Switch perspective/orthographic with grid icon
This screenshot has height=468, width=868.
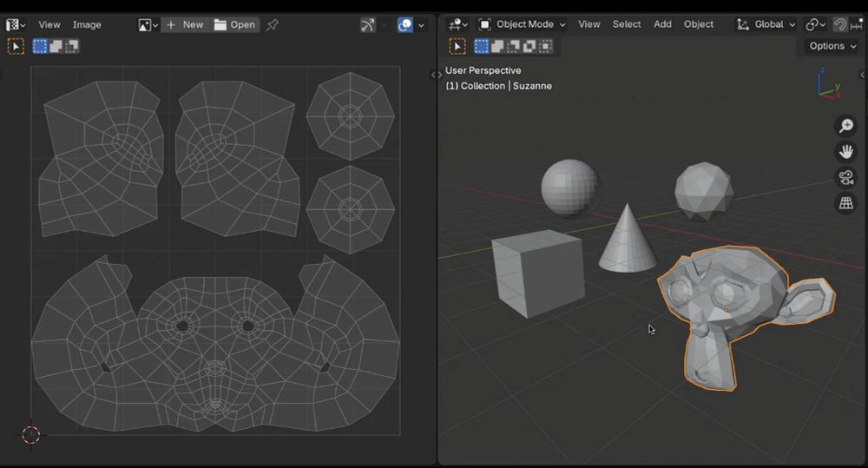click(x=845, y=203)
